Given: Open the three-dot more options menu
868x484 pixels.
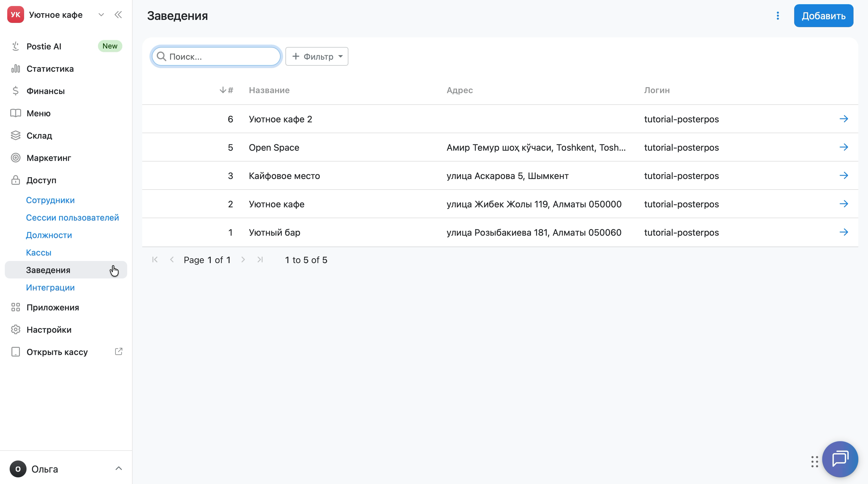Looking at the screenshot, I should [x=778, y=16].
